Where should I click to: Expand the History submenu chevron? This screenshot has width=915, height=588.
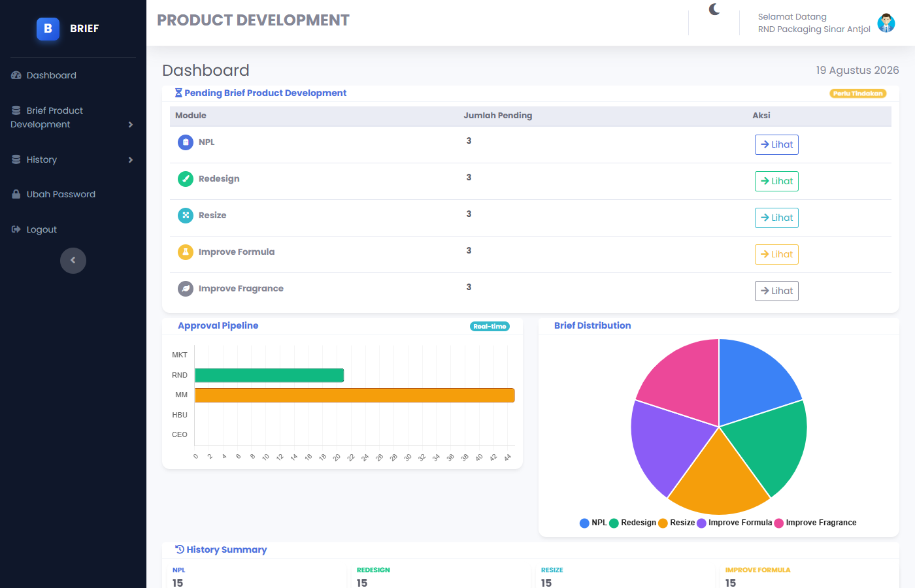click(x=131, y=159)
